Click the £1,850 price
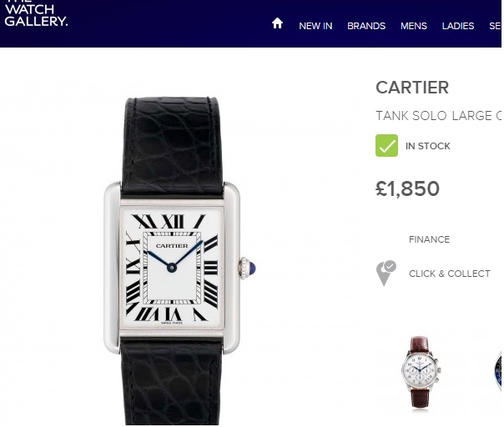The width and height of the screenshot is (504, 427). click(x=407, y=188)
